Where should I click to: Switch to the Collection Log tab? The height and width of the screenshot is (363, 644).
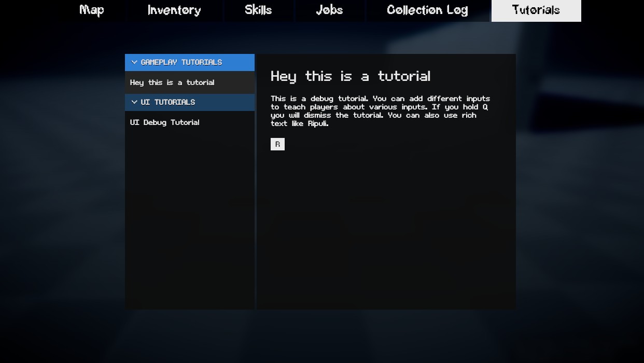[x=427, y=10]
